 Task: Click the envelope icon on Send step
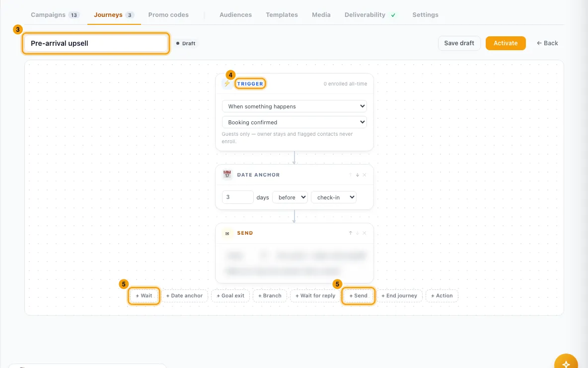[227, 233]
